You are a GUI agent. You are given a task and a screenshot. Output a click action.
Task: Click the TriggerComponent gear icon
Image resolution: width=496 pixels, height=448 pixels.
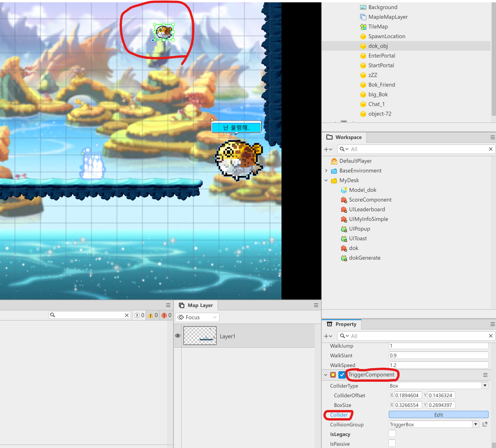pos(333,375)
